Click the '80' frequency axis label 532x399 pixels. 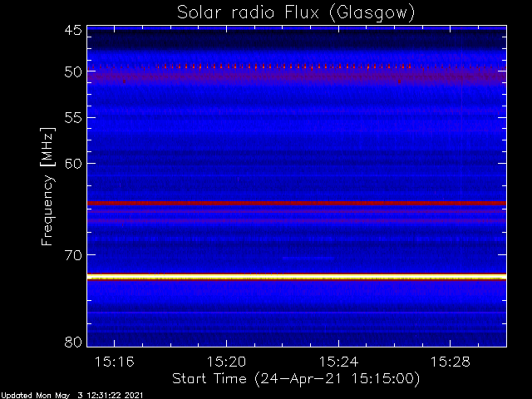[x=73, y=342]
